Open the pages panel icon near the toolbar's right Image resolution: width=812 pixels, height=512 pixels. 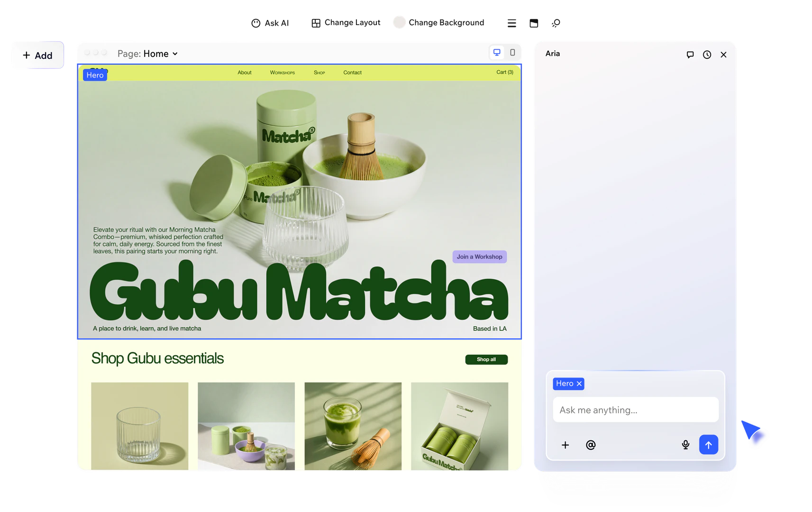(x=533, y=22)
